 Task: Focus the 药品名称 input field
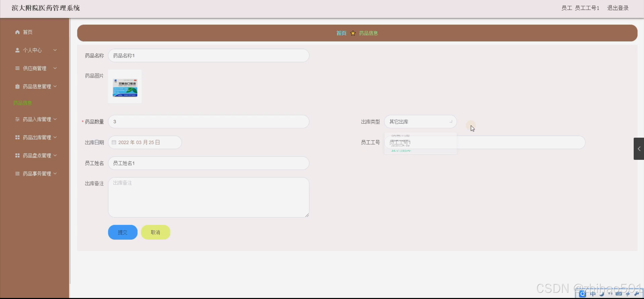[209, 55]
